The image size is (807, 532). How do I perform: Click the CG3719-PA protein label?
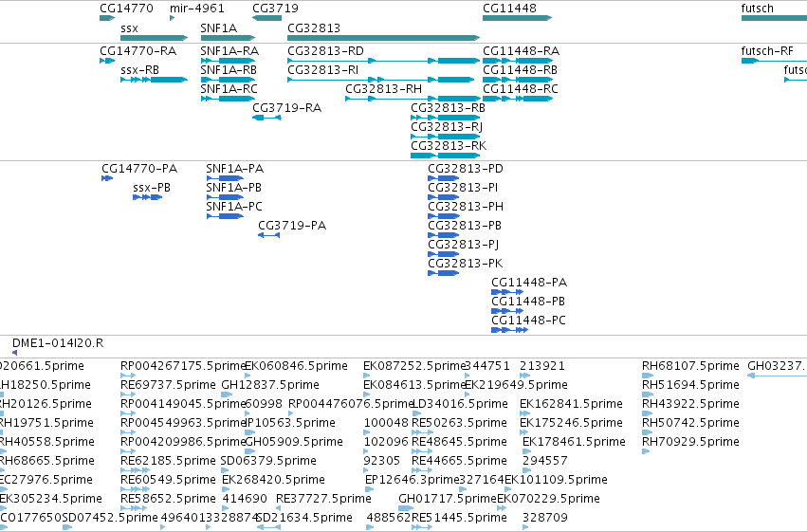(292, 226)
